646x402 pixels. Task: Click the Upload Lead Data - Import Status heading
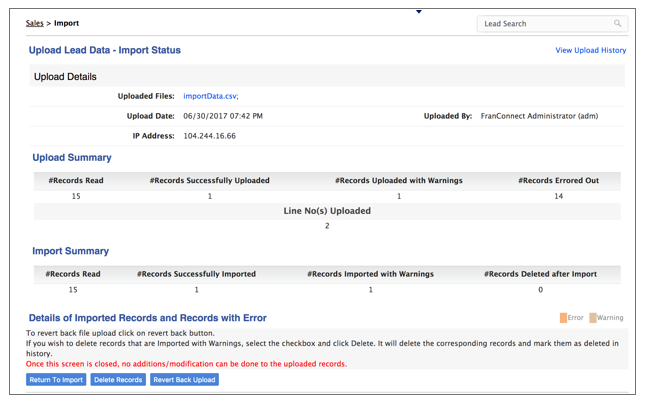[105, 50]
